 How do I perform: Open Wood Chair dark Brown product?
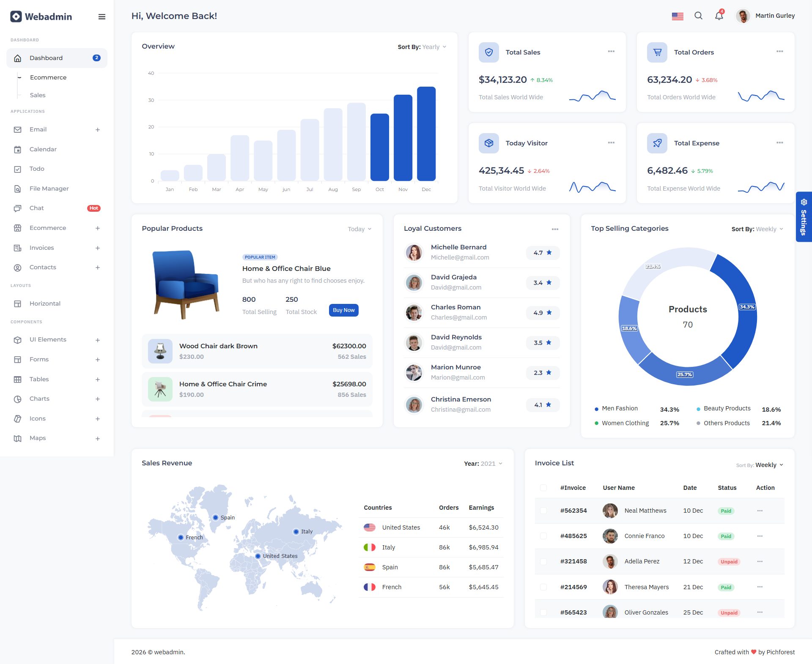coord(257,351)
